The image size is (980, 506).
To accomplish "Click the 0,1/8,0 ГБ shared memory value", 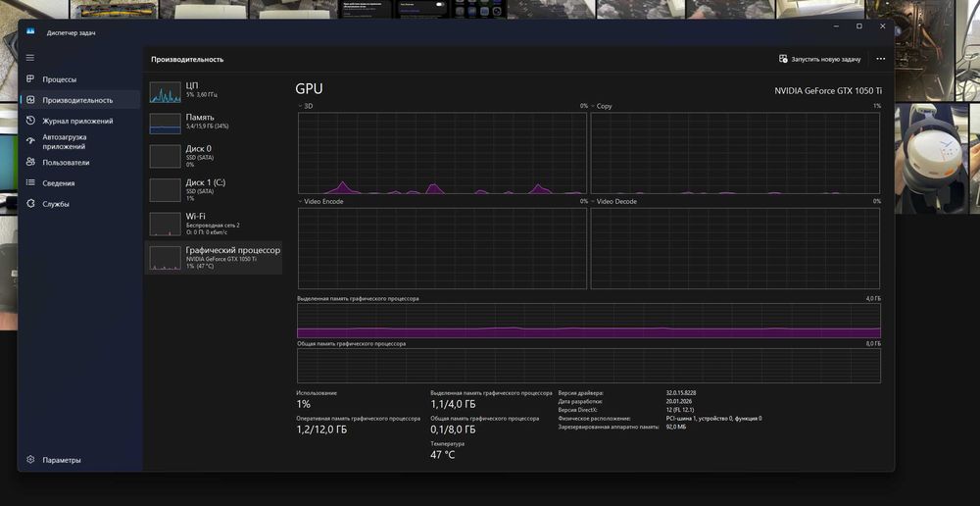I will pos(453,430).
